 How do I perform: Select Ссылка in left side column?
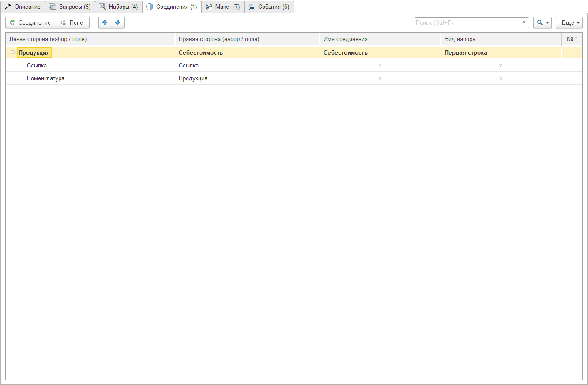37,65
